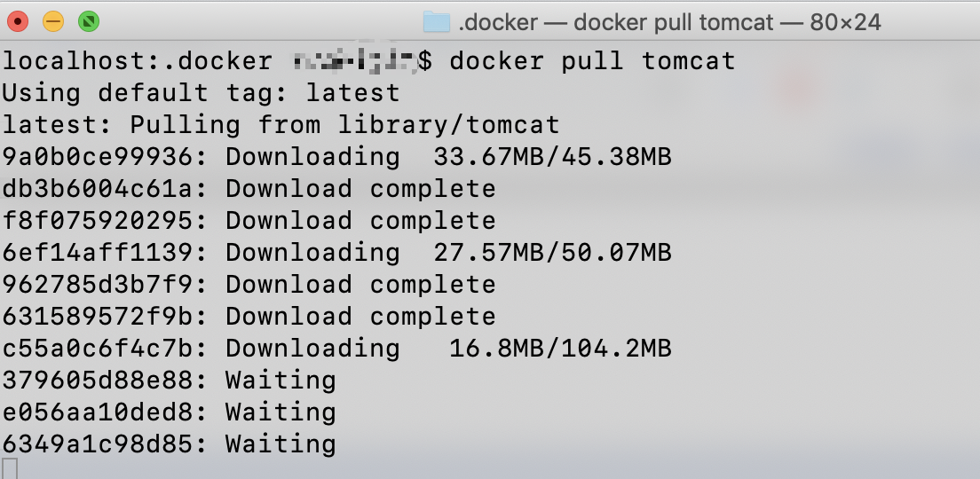Click the "localhost:.docker" prompt text

(137, 61)
